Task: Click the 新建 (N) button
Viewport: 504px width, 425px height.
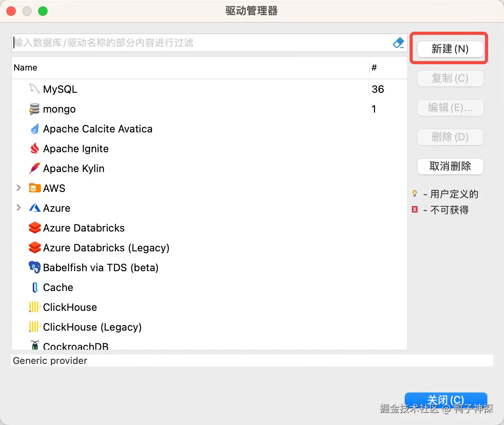Action: point(450,49)
